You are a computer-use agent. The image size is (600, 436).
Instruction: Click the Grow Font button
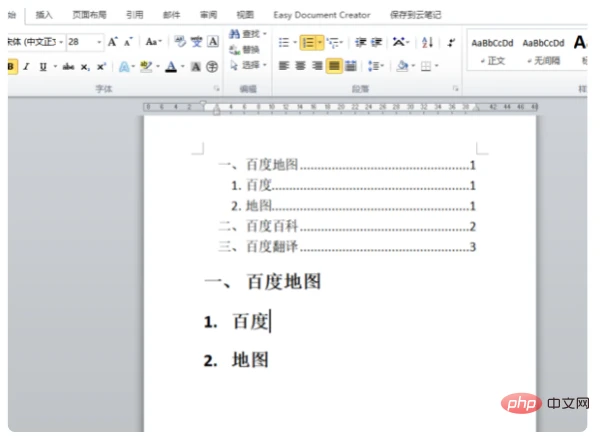(112, 42)
